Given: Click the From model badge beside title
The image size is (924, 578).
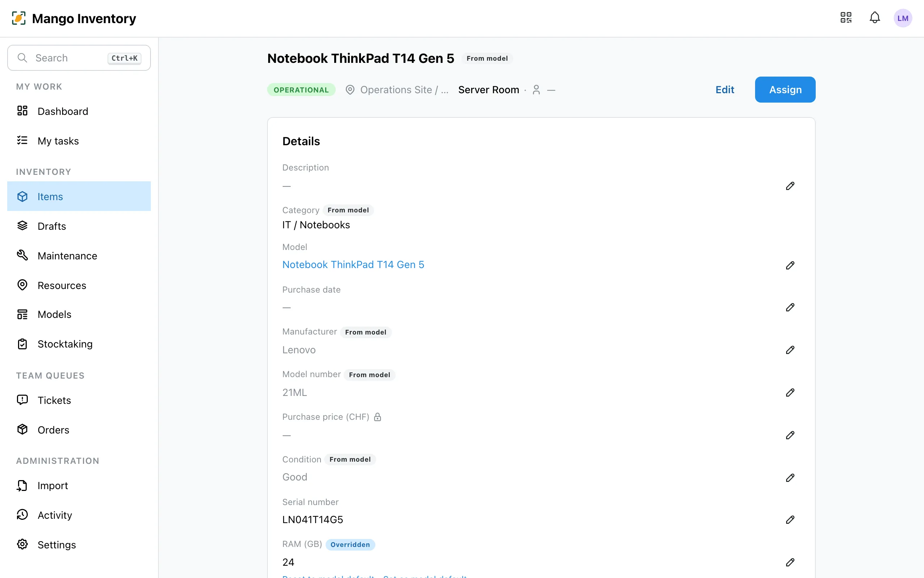Looking at the screenshot, I should point(487,58).
